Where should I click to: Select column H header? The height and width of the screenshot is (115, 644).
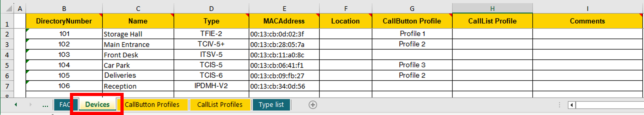click(492, 9)
